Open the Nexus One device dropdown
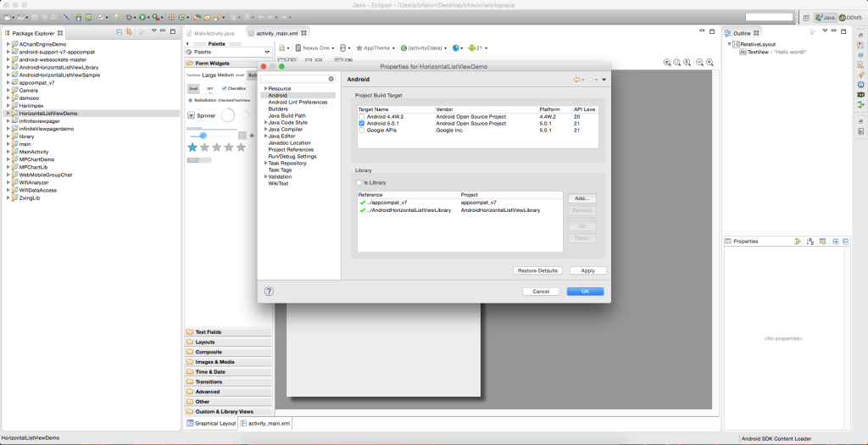This screenshot has height=445, width=868. (315, 48)
